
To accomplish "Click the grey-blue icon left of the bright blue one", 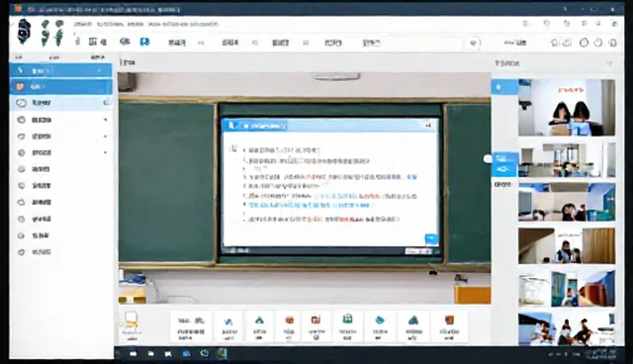I will tap(125, 42).
